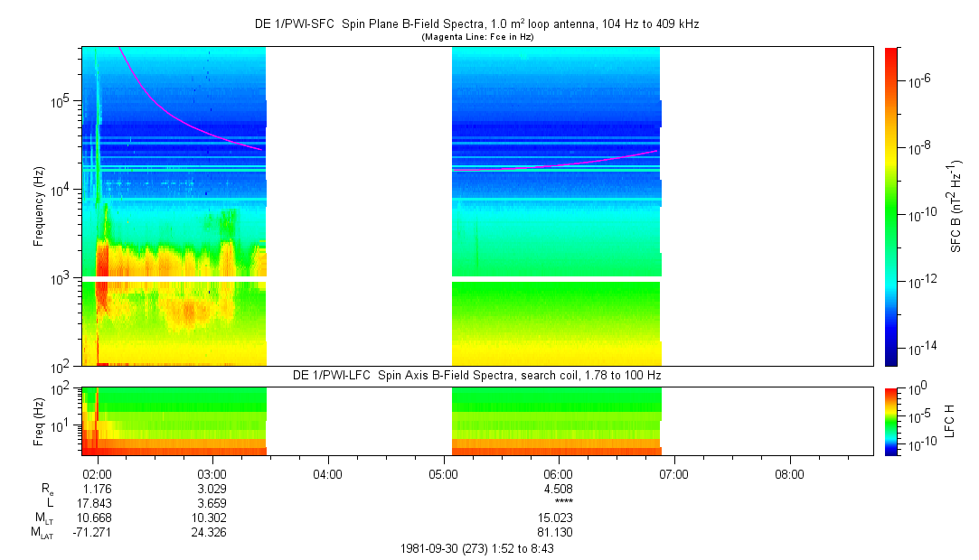
Task: Click the 08:00 time axis tick label
Action: pyautogui.click(x=789, y=474)
